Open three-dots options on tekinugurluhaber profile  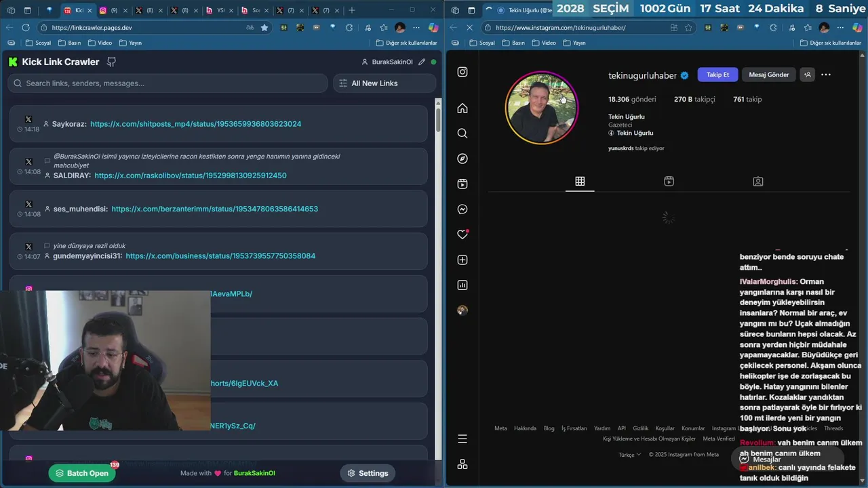tap(826, 75)
